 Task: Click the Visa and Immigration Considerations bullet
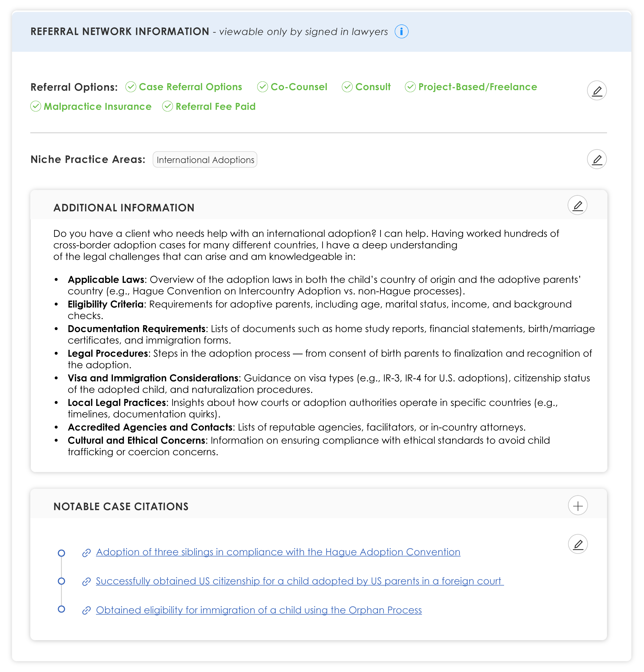point(329,384)
